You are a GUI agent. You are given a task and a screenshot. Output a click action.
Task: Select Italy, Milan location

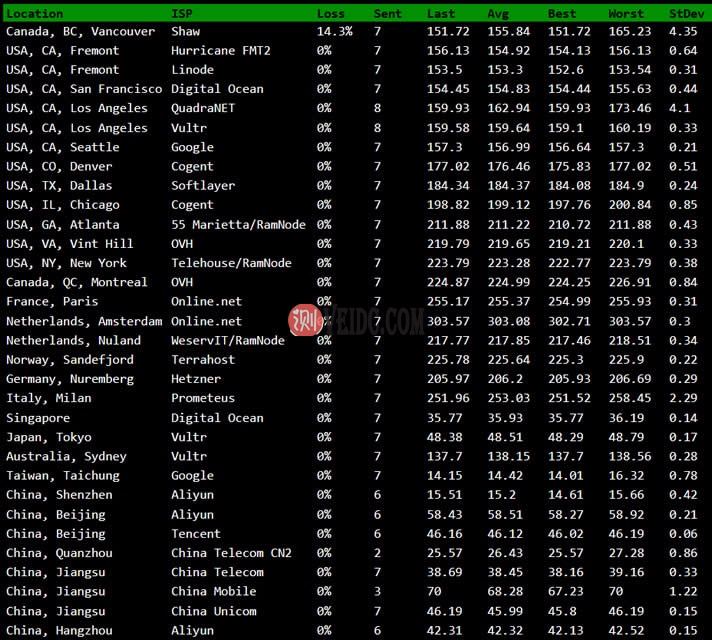click(x=49, y=398)
